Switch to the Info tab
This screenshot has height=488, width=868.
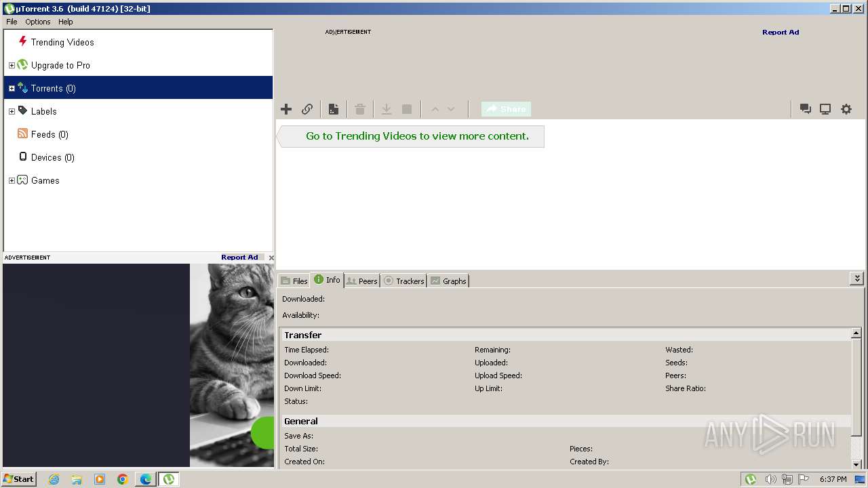pos(328,280)
